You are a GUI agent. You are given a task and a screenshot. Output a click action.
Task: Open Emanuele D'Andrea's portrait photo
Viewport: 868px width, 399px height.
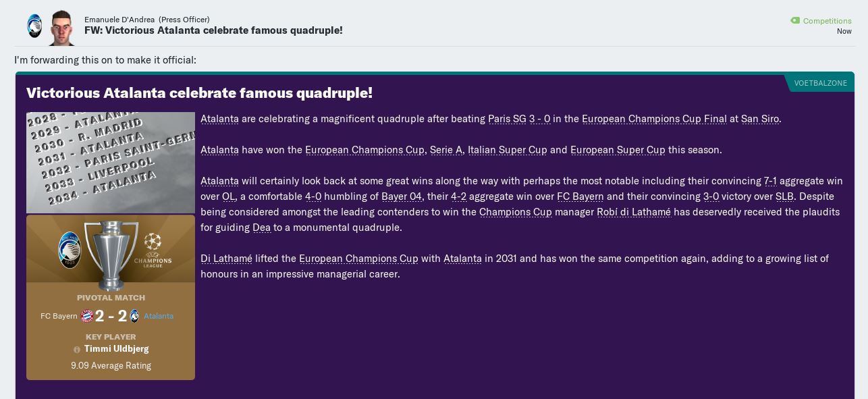[x=61, y=28]
